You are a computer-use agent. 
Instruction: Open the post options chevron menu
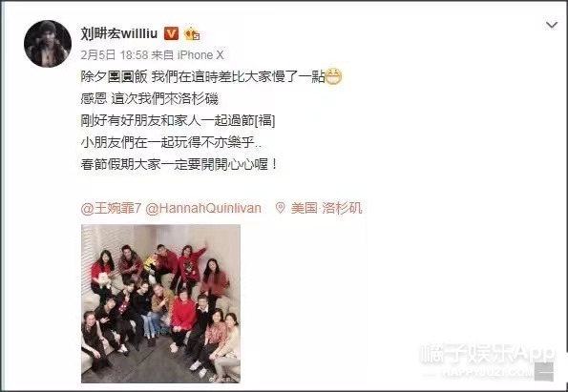click(552, 25)
